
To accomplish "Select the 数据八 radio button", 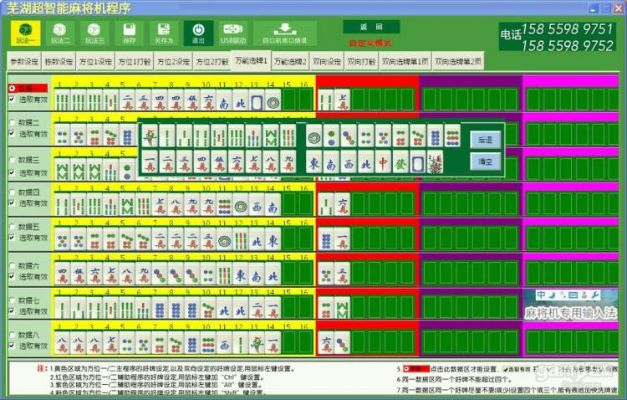I will [x=12, y=335].
